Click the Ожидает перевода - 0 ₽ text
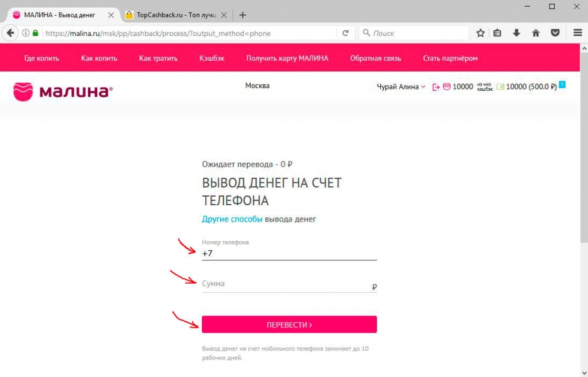The width and height of the screenshot is (588, 377). [x=247, y=164]
